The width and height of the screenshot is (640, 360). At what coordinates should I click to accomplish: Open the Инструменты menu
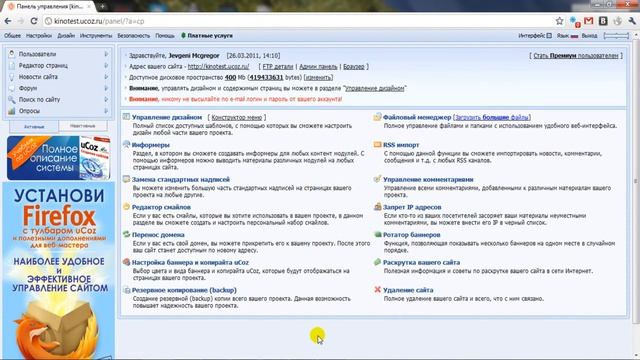pyautogui.click(x=96, y=36)
